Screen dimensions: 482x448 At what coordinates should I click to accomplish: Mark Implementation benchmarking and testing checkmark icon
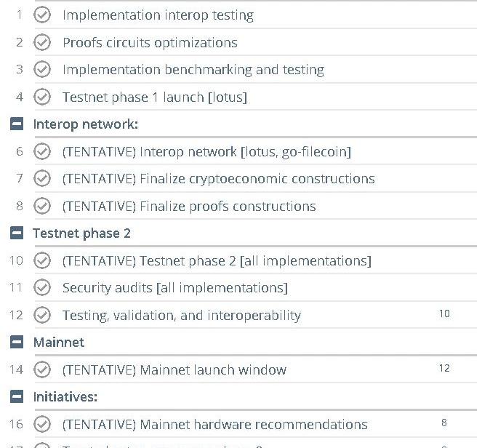(42, 69)
